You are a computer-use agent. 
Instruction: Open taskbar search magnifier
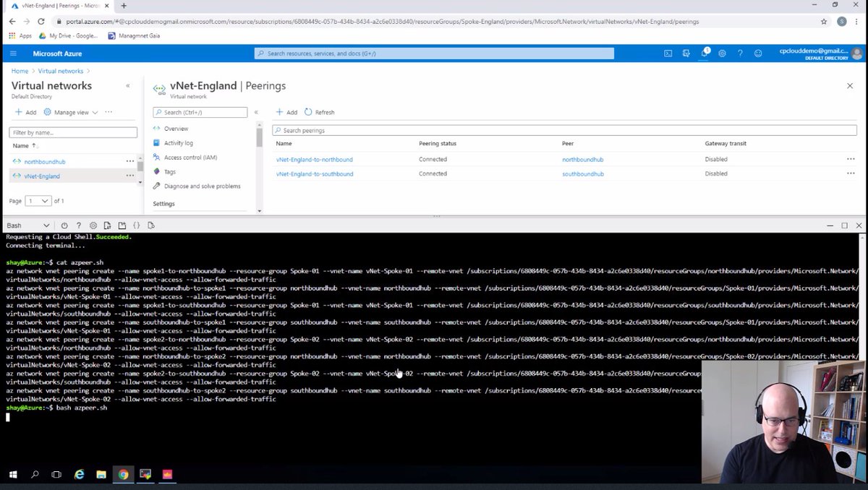[x=35, y=475]
